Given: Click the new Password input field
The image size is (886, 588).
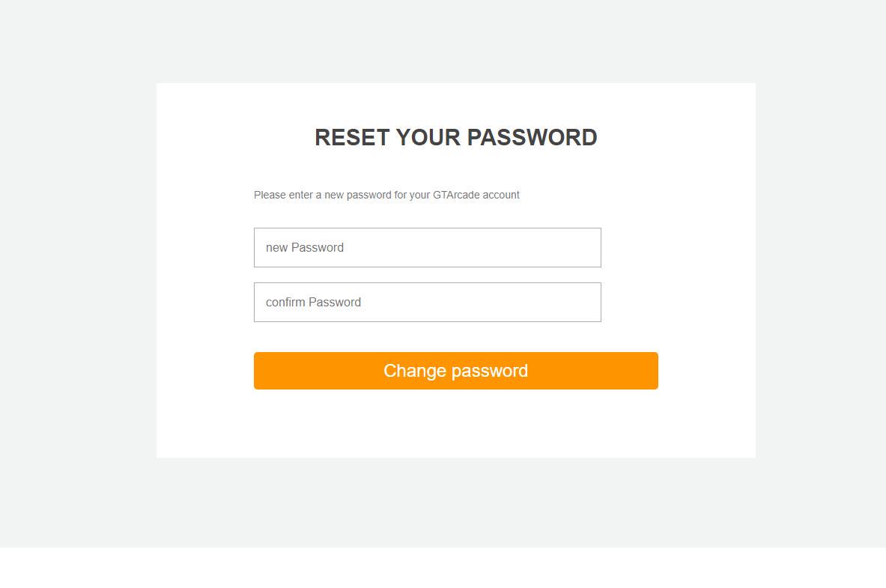Looking at the screenshot, I should [x=427, y=247].
